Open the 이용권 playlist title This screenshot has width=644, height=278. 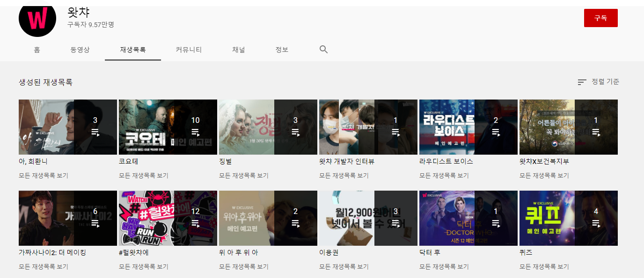click(x=329, y=253)
